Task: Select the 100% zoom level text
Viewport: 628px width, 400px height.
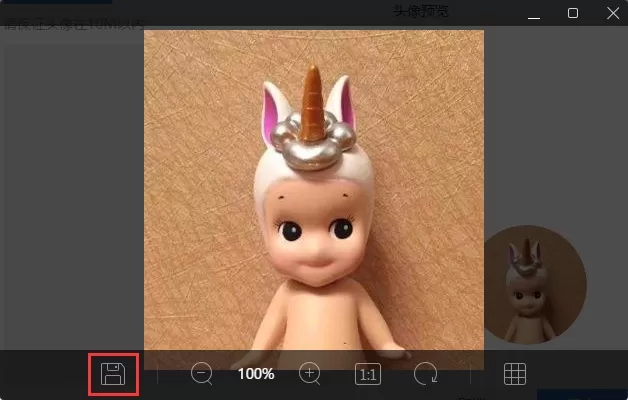Action: click(256, 374)
